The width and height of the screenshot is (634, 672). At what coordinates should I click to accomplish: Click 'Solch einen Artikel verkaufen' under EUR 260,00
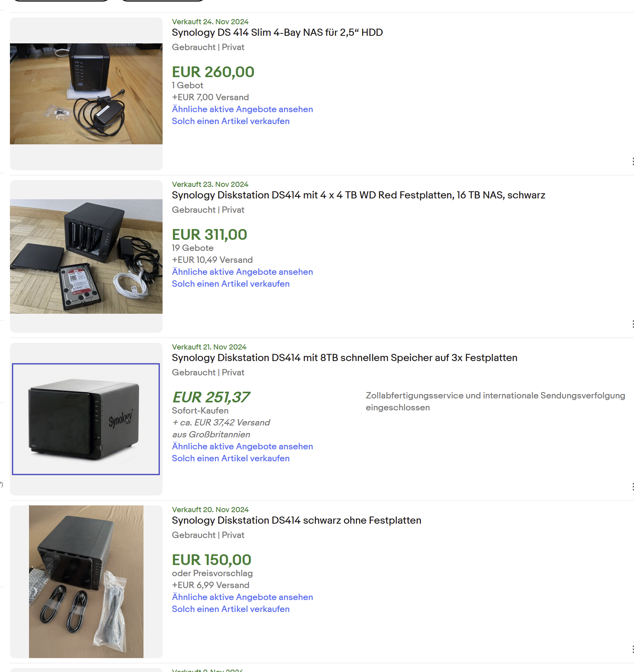point(231,121)
